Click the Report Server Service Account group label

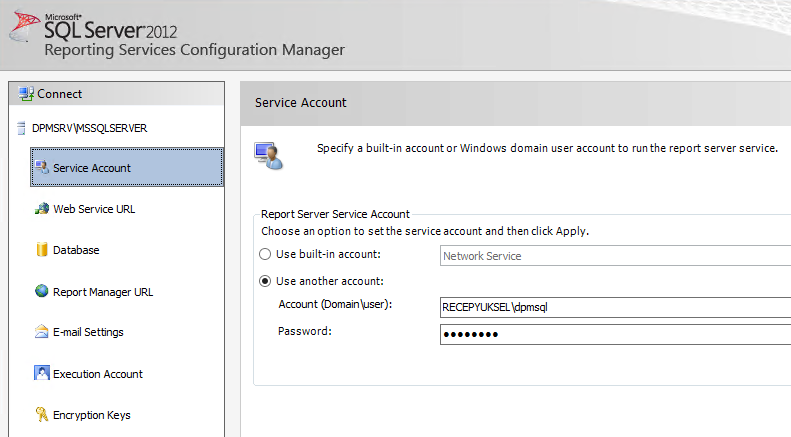click(x=335, y=214)
